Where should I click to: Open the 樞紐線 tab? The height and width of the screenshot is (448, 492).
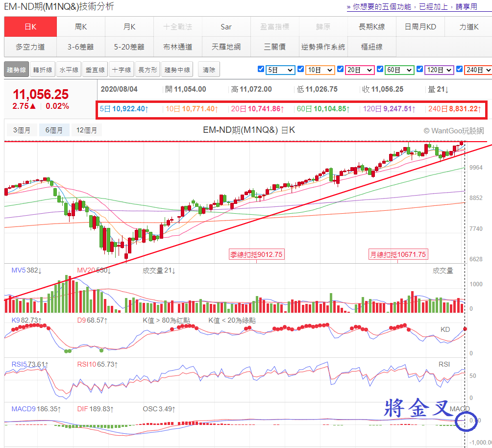point(372,47)
